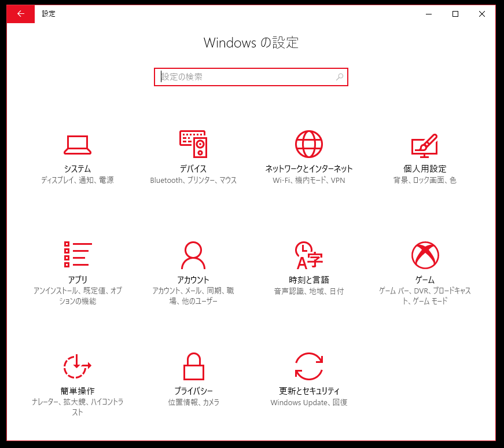Viewport: 504px width, 448px height.
Task: Open the 時刻と言語 clock icon
Action: pos(309,255)
